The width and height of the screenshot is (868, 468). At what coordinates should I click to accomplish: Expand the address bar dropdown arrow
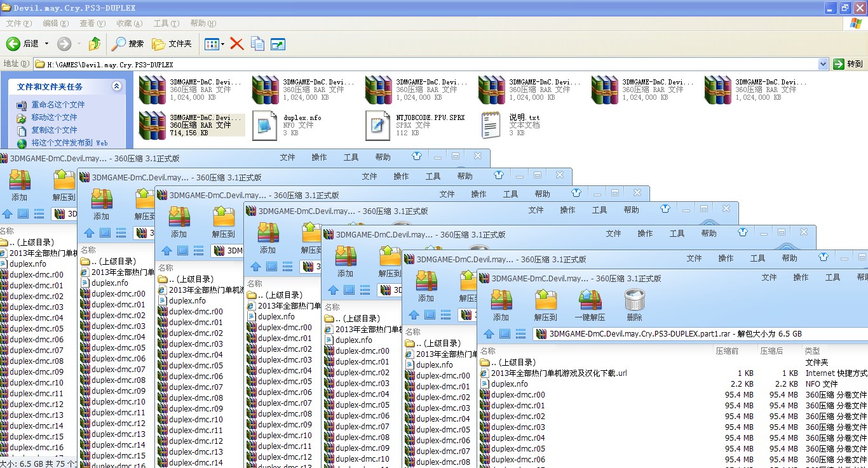[823, 64]
